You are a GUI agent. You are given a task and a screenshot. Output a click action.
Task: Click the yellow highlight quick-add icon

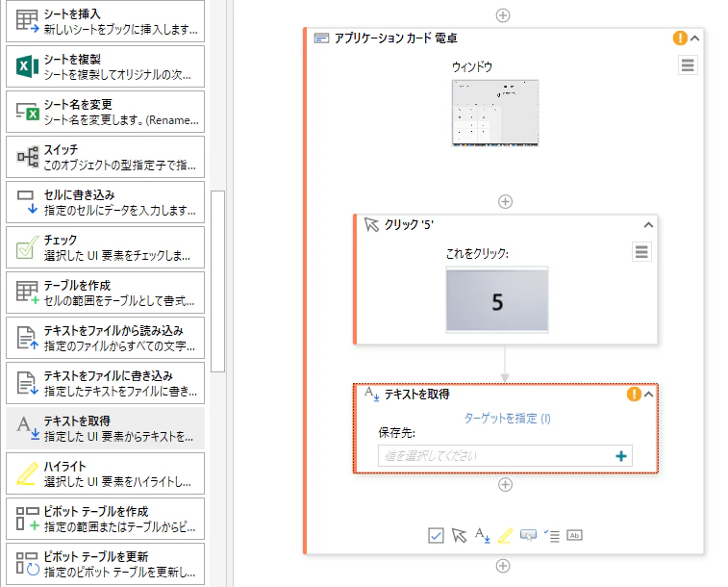(x=505, y=535)
